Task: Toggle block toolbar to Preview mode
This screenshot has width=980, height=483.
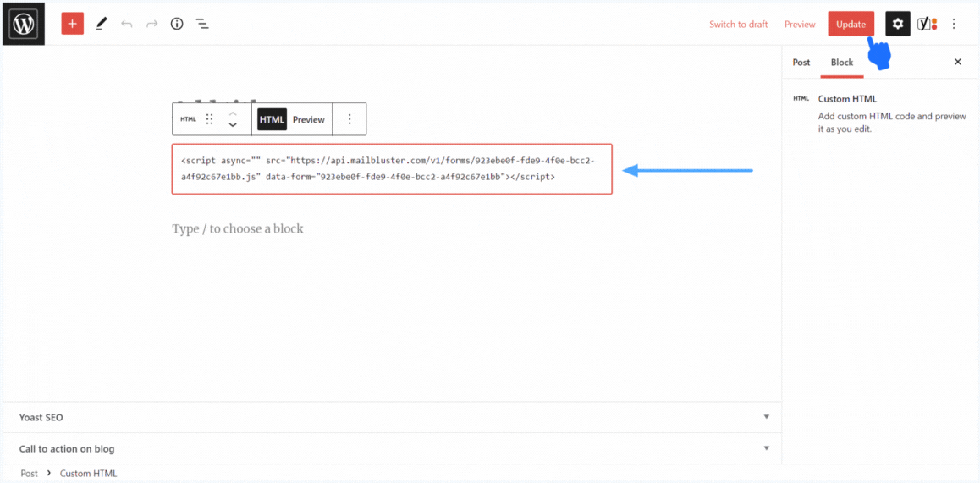Action: click(309, 120)
